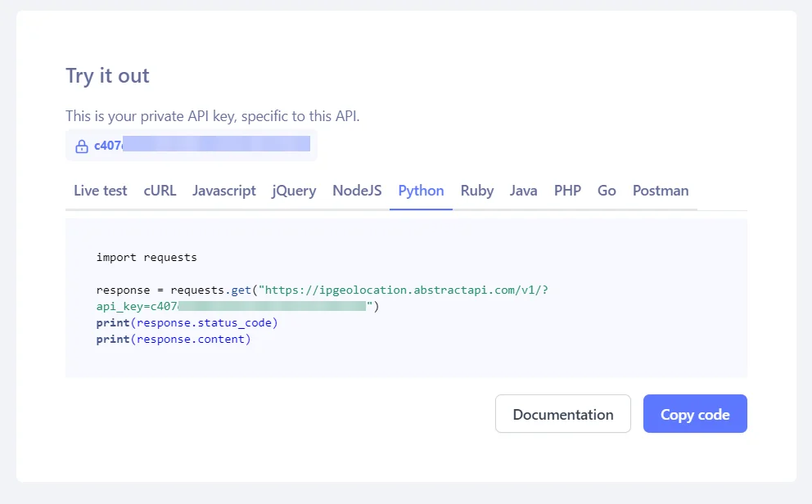
Task: Click the 'import requests' code line
Action: coord(147,257)
